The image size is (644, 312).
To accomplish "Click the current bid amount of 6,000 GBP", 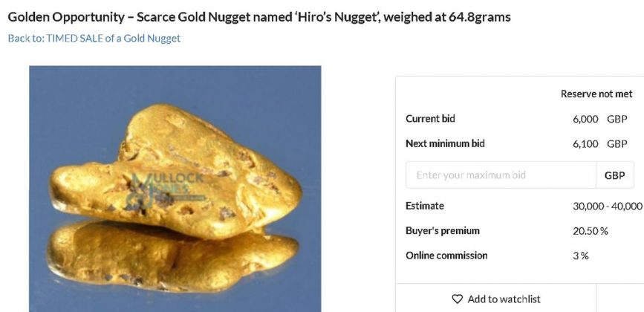I will tap(599, 119).
